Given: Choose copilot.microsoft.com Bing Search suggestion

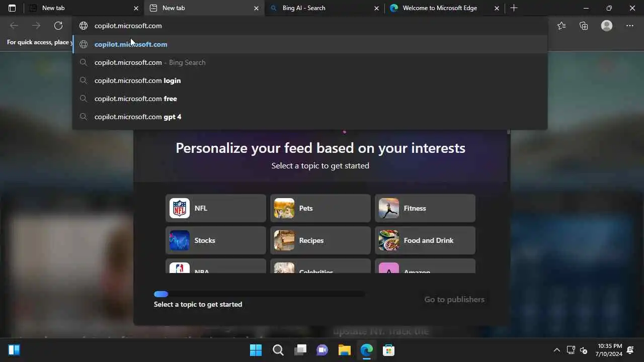Looking at the screenshot, I should coord(310,62).
